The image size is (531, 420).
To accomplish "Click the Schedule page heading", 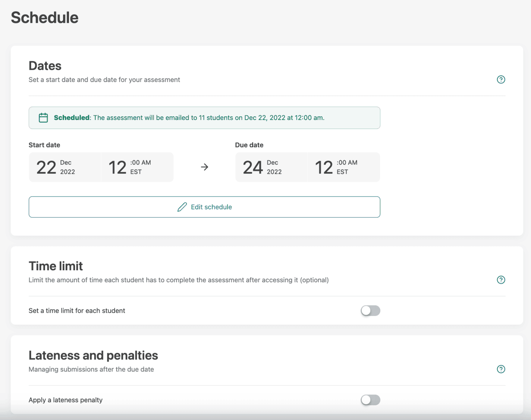I will click(x=45, y=17).
